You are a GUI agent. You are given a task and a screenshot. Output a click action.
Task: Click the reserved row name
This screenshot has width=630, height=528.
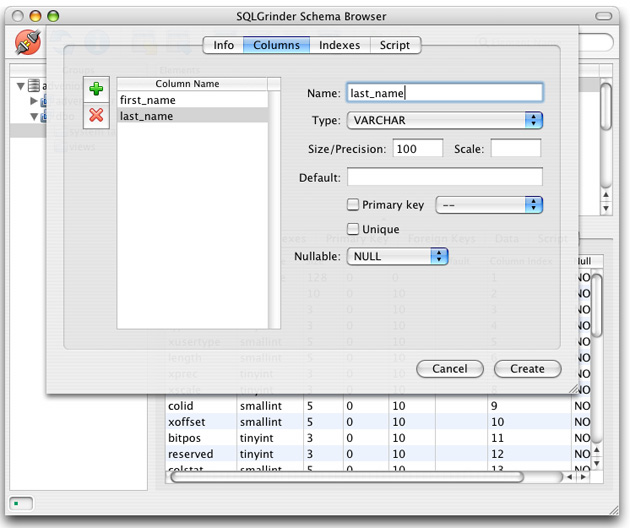[x=190, y=454]
